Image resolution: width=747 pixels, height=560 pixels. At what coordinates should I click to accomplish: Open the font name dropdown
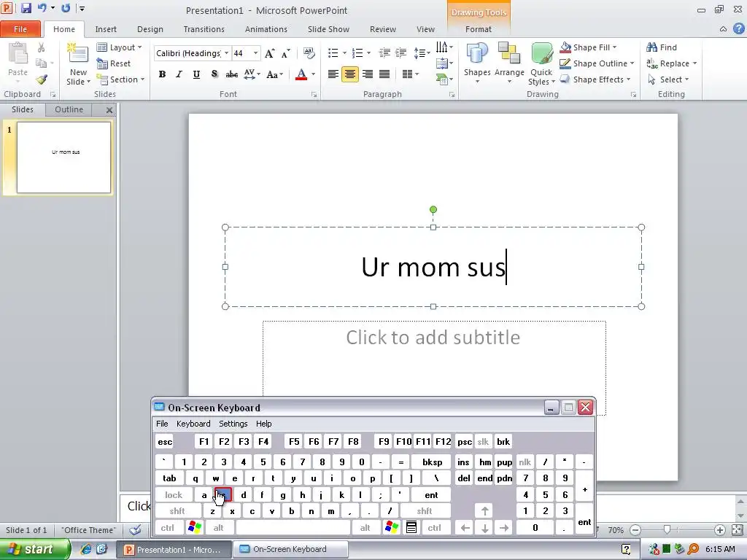[x=226, y=53]
